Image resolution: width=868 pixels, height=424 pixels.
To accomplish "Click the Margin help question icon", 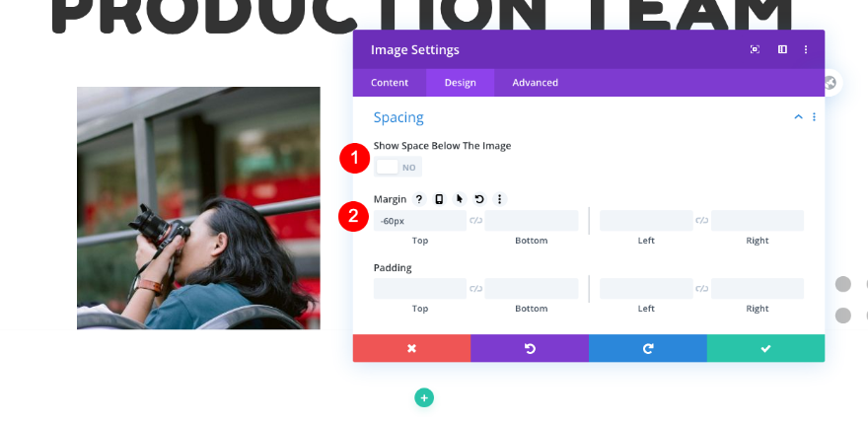I will click(x=419, y=199).
